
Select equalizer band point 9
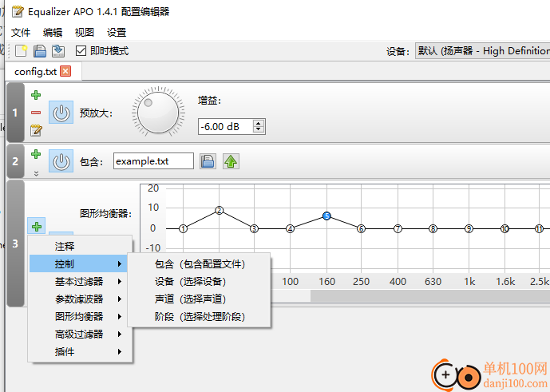469,229
